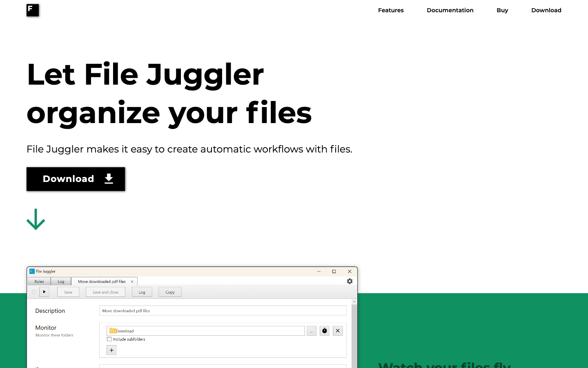Open the Log tab
Screen dimensions: 588x368
coord(61,281)
